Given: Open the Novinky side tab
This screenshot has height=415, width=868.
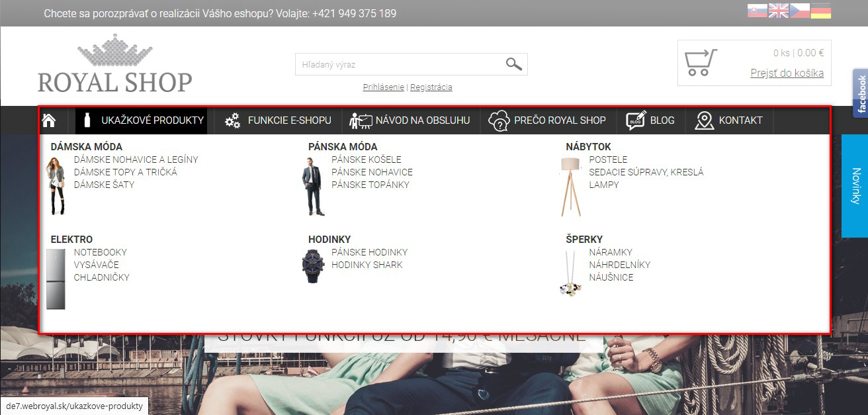Looking at the screenshot, I should click(x=855, y=186).
